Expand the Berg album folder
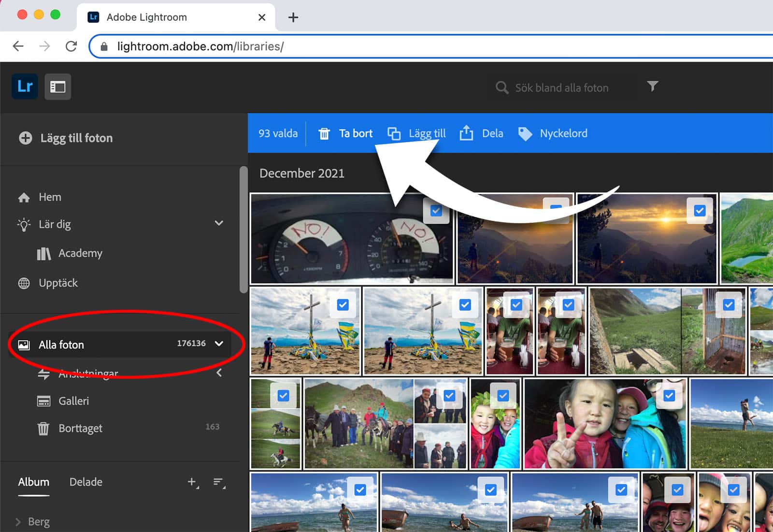Screen dimensions: 773x532 (18, 522)
